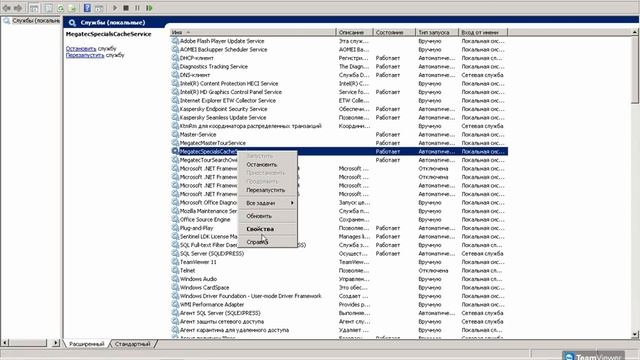
Task: Select the SQL Server (SQLEXPRESS) service row
Action: point(339,253)
